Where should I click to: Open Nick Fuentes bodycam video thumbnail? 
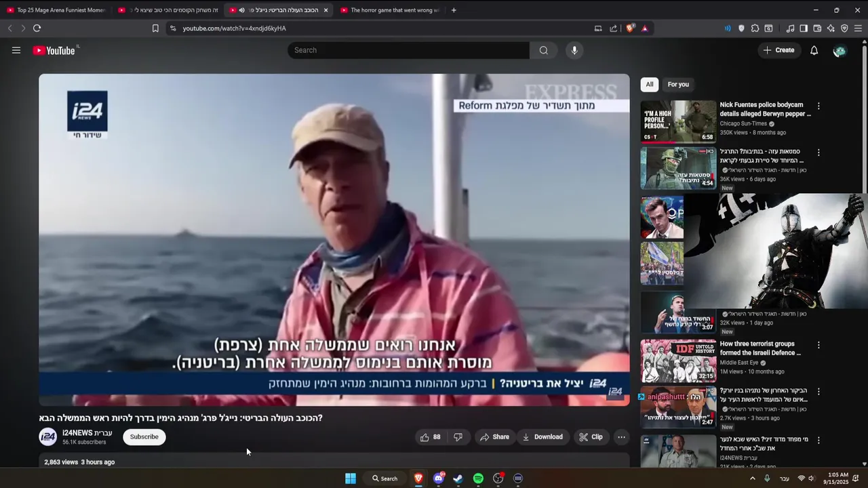tap(678, 121)
